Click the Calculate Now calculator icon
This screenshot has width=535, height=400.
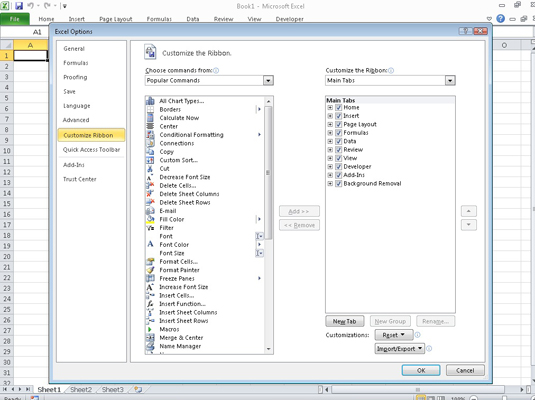coord(150,118)
